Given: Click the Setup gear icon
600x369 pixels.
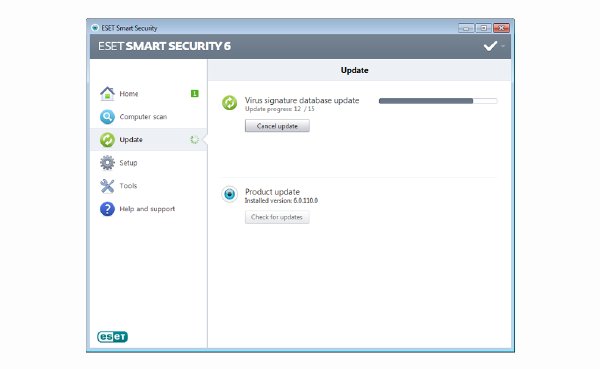Looking at the screenshot, I should pos(107,163).
